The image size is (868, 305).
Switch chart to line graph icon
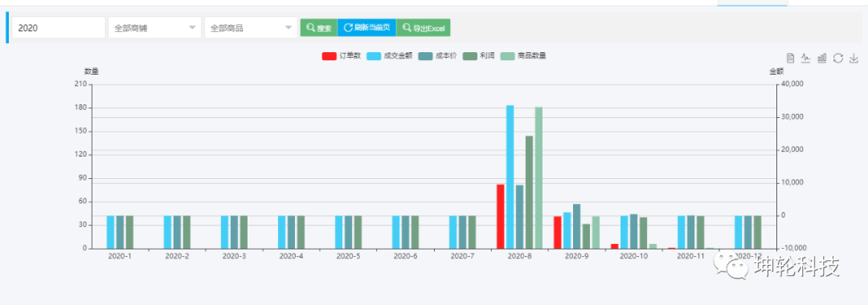point(806,58)
